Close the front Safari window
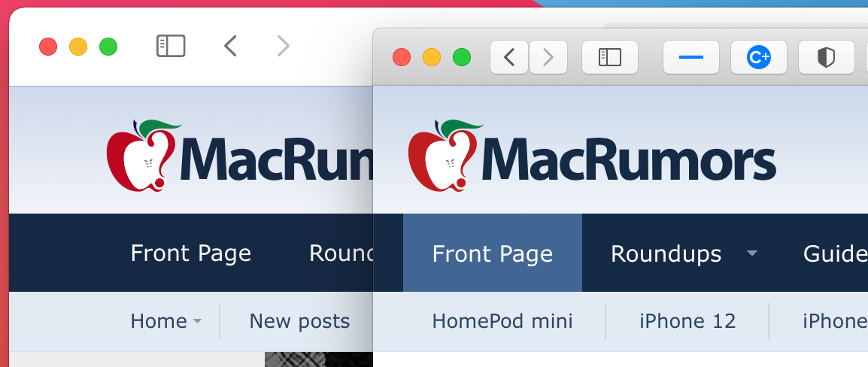Screen dimensions: 868x367 [x=402, y=57]
